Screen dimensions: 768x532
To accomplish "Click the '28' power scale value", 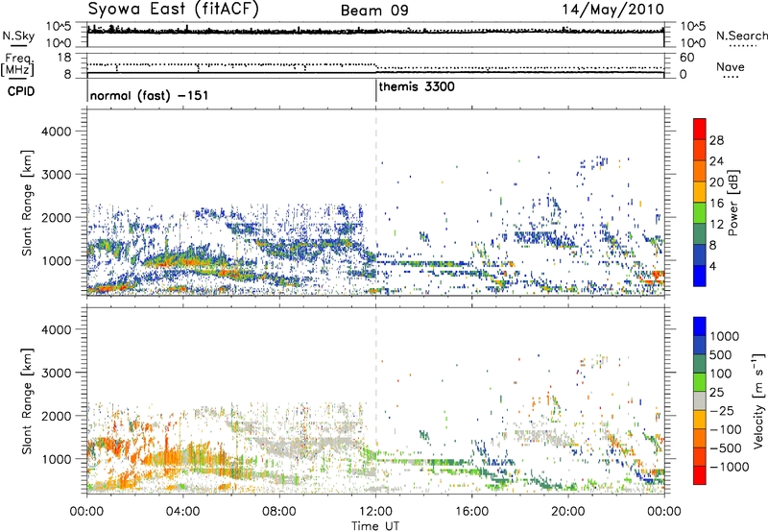I will (x=716, y=140).
